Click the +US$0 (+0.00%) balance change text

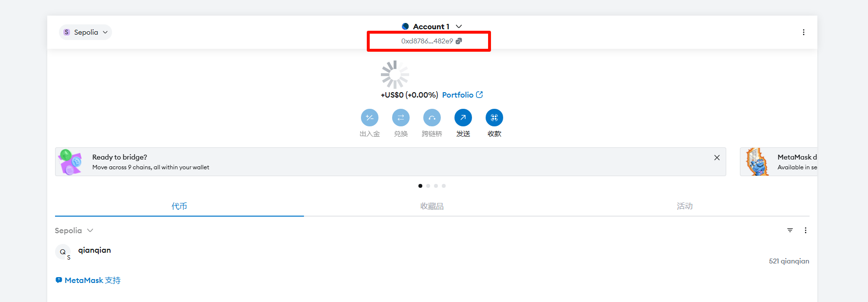[x=409, y=95]
